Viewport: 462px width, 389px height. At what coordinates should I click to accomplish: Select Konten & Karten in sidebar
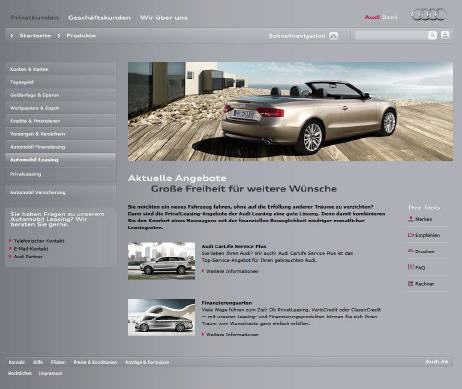pyautogui.click(x=61, y=69)
